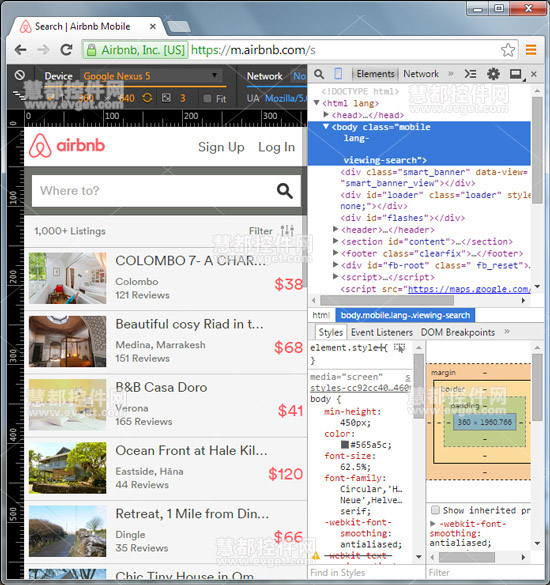The height and width of the screenshot is (585, 550).
Task: Click the Airbnb logo on the mobile page
Action: pos(67,146)
